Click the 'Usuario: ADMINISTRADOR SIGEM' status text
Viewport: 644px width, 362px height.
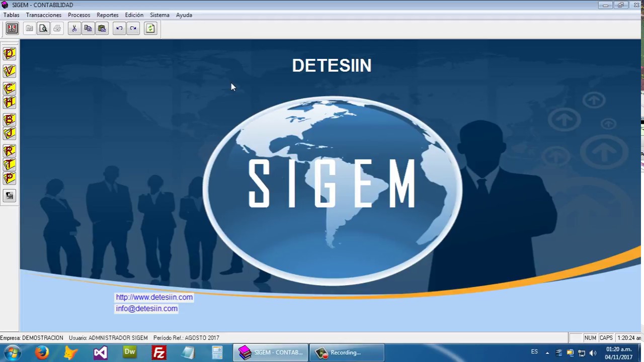[x=108, y=338]
